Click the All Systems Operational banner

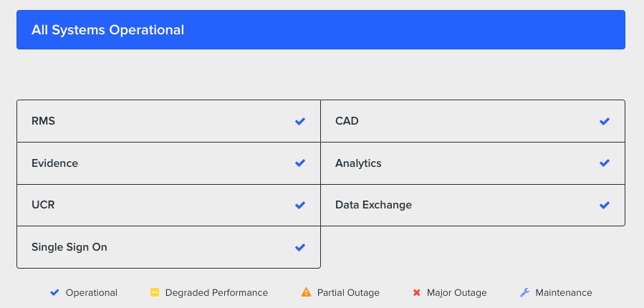point(321,29)
